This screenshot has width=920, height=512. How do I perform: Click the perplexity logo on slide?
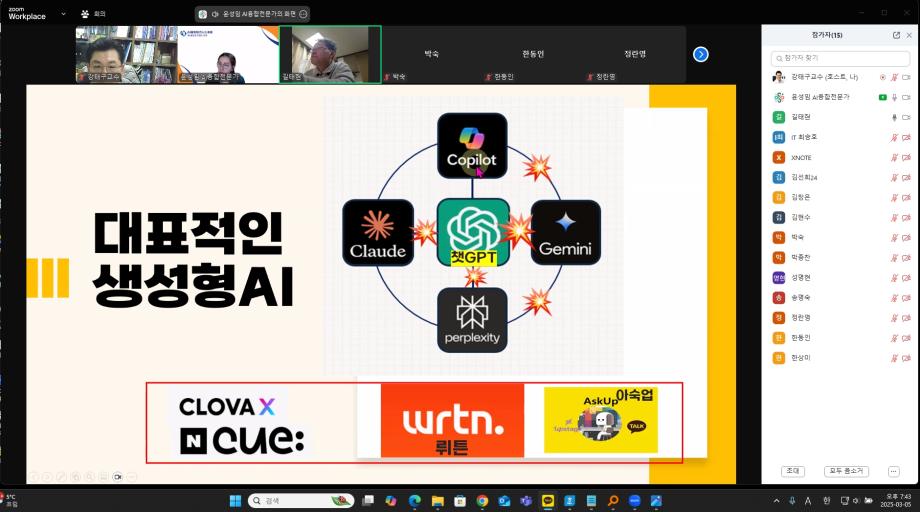[472, 320]
